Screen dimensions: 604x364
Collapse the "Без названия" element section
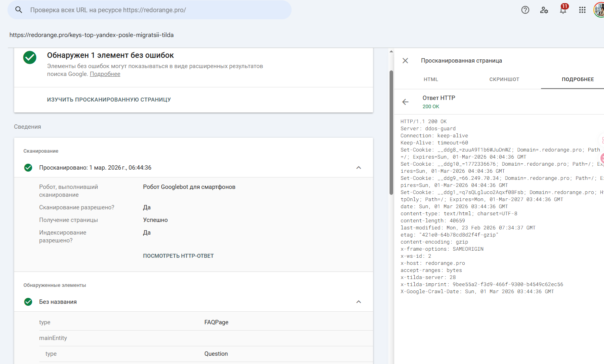[358, 302]
